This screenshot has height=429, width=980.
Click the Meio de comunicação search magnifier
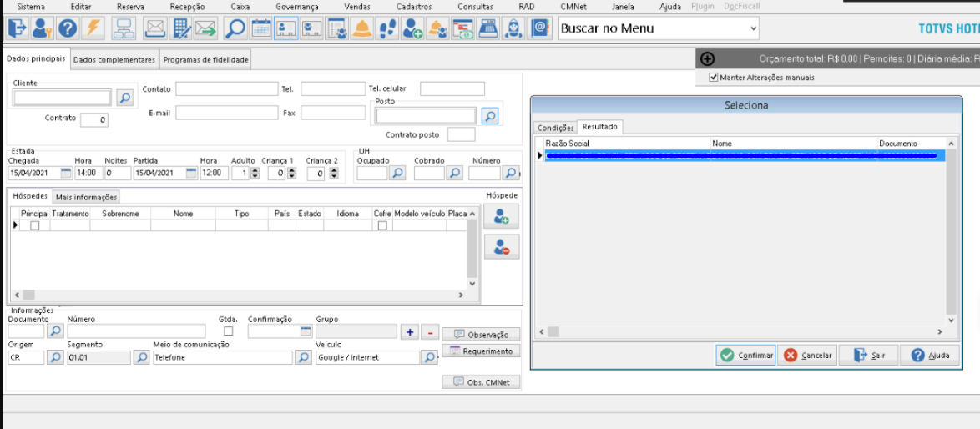click(x=304, y=357)
